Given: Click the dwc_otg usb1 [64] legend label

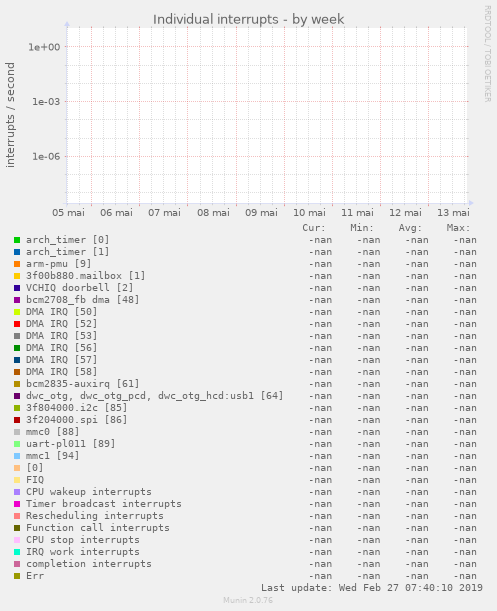Looking at the screenshot, I should point(154,396).
